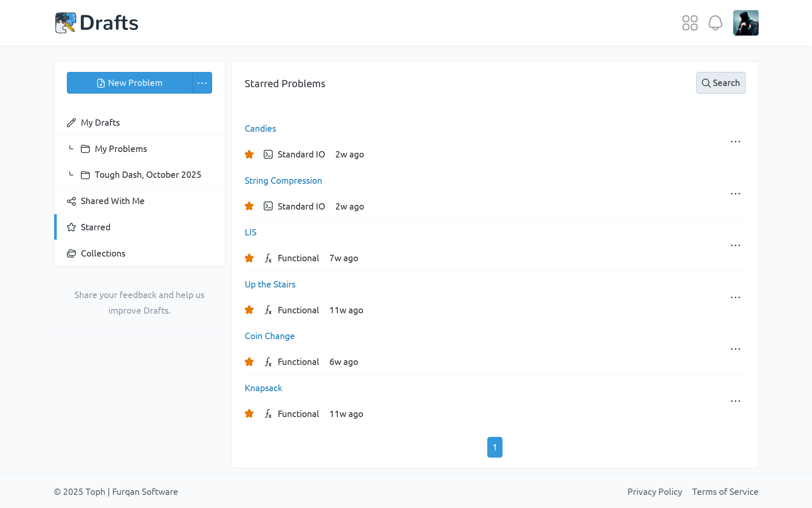Viewport: 812px width, 508px height.
Task: Go to My Drafts section
Action: (x=100, y=123)
